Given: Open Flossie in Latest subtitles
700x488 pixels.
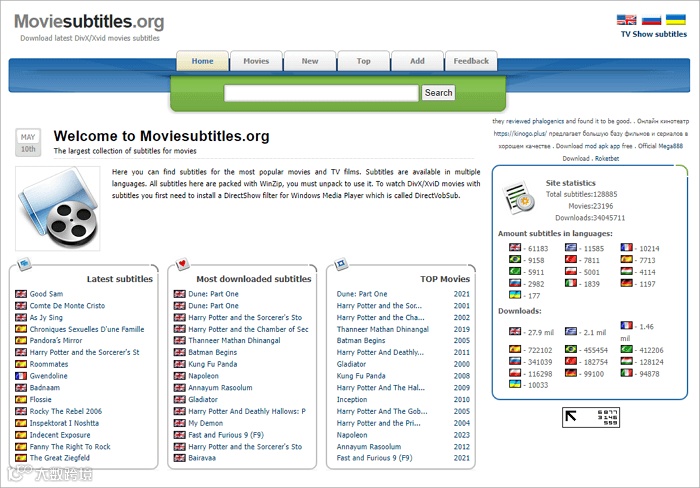Looking at the screenshot, I should (41, 400).
